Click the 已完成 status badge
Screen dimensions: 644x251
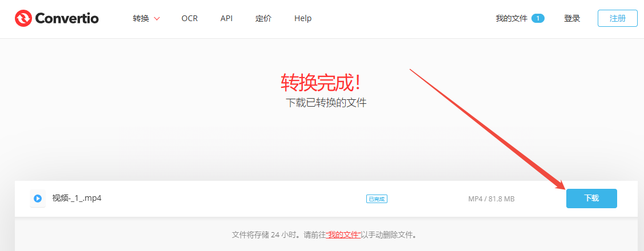(377, 199)
